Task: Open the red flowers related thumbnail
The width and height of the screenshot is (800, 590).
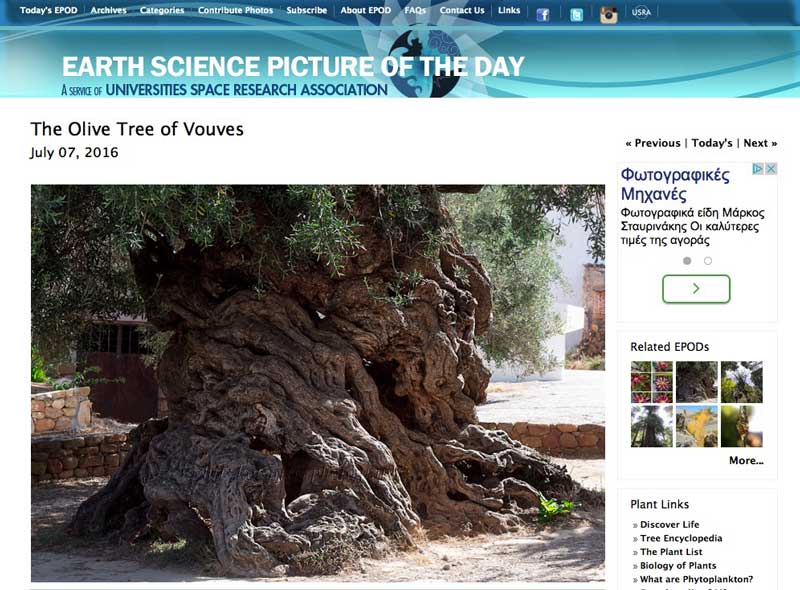Action: coord(652,382)
